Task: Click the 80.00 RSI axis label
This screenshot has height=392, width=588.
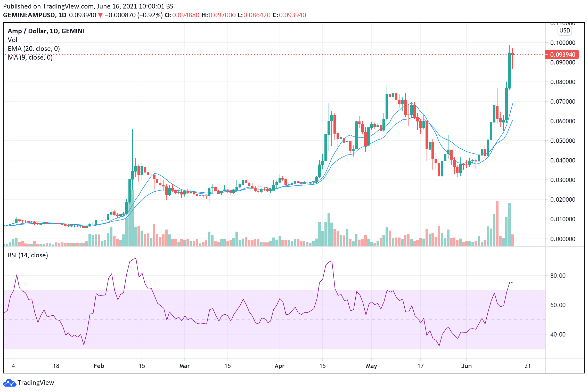Action: click(x=558, y=276)
